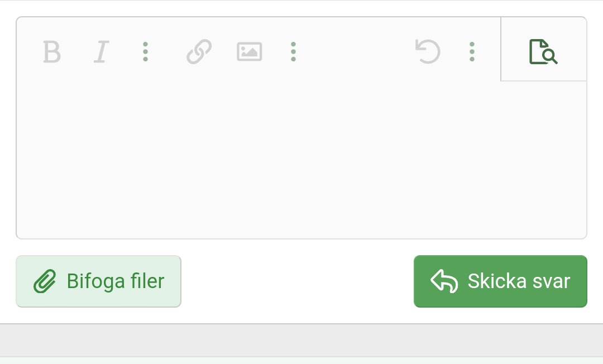Undo the last edit in the editor
This screenshot has height=364, width=603.
428,51
